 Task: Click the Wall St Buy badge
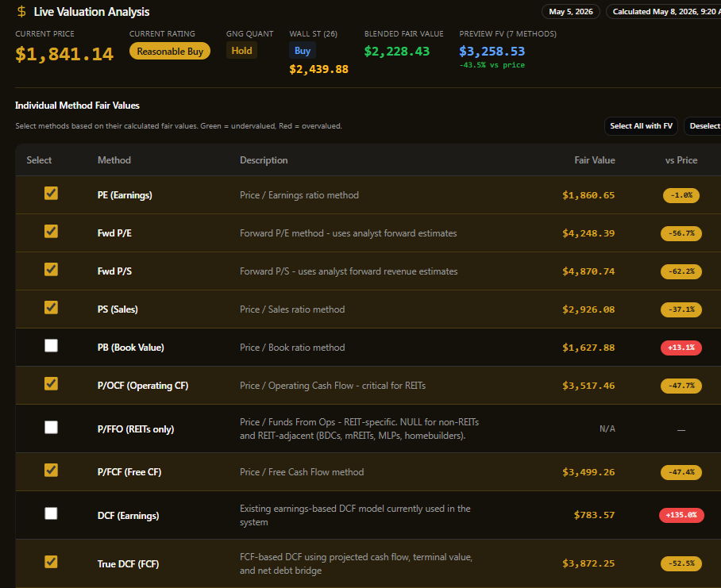302,51
